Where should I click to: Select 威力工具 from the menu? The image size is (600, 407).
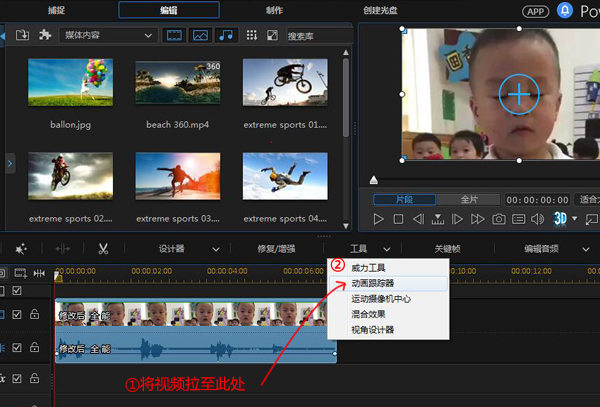(388, 268)
